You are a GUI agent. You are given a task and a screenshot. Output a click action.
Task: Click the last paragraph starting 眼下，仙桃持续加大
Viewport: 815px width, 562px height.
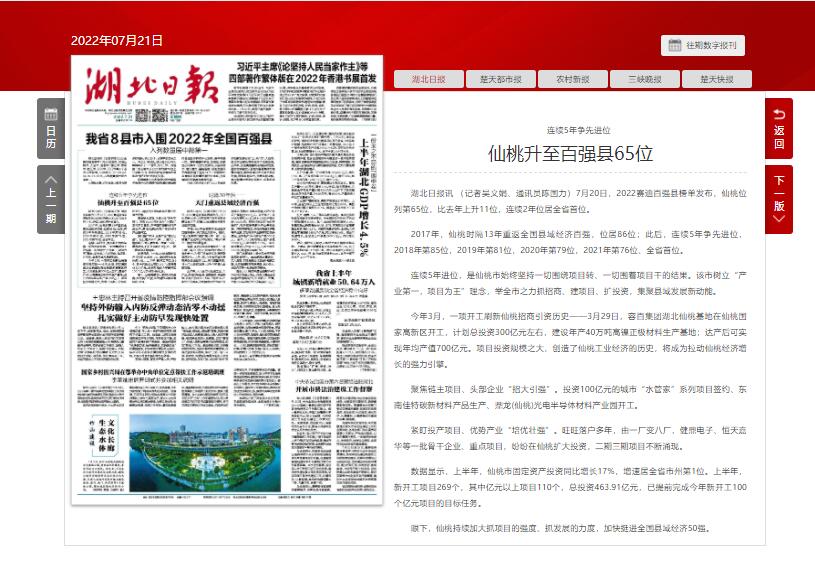point(560,528)
